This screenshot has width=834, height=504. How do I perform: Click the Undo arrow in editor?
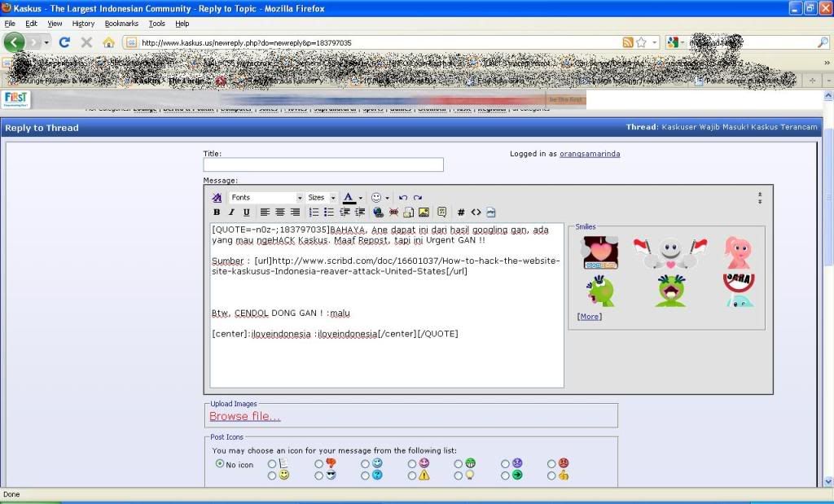click(x=403, y=197)
